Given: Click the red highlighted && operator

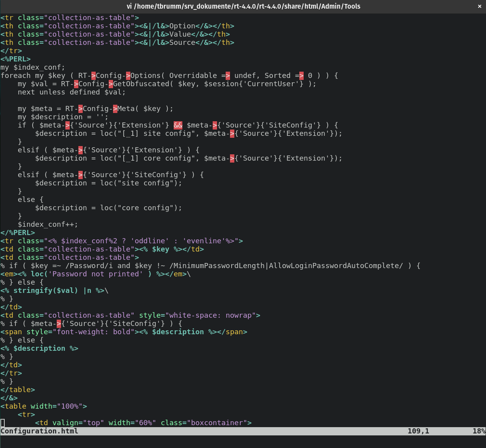Looking at the screenshot, I should (x=178, y=125).
